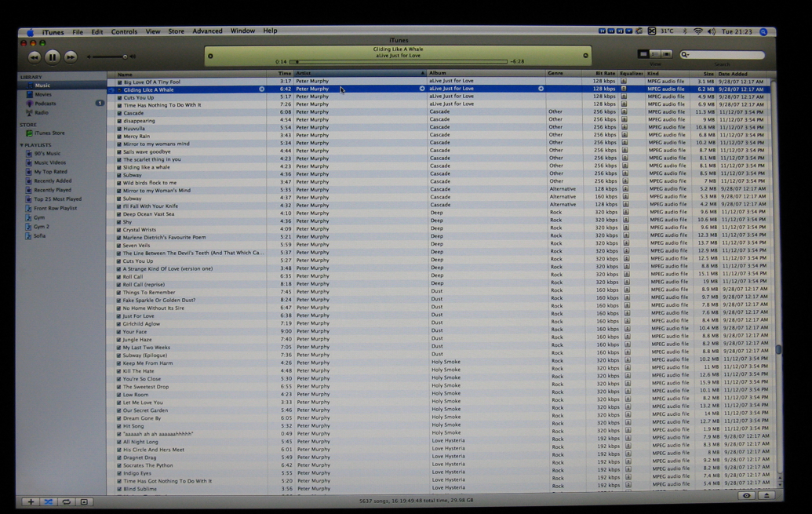The image size is (812, 514).
Task: Open the File menu
Action: pyautogui.click(x=78, y=32)
